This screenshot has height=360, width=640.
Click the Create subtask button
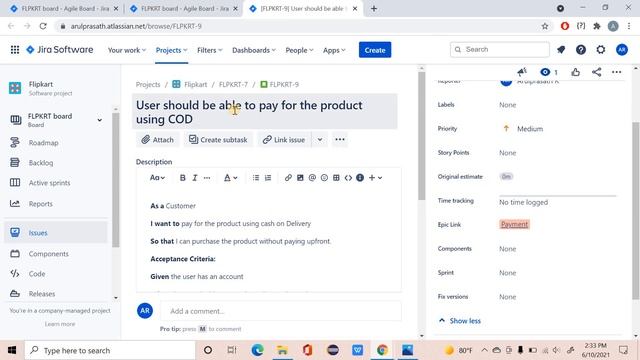click(218, 140)
